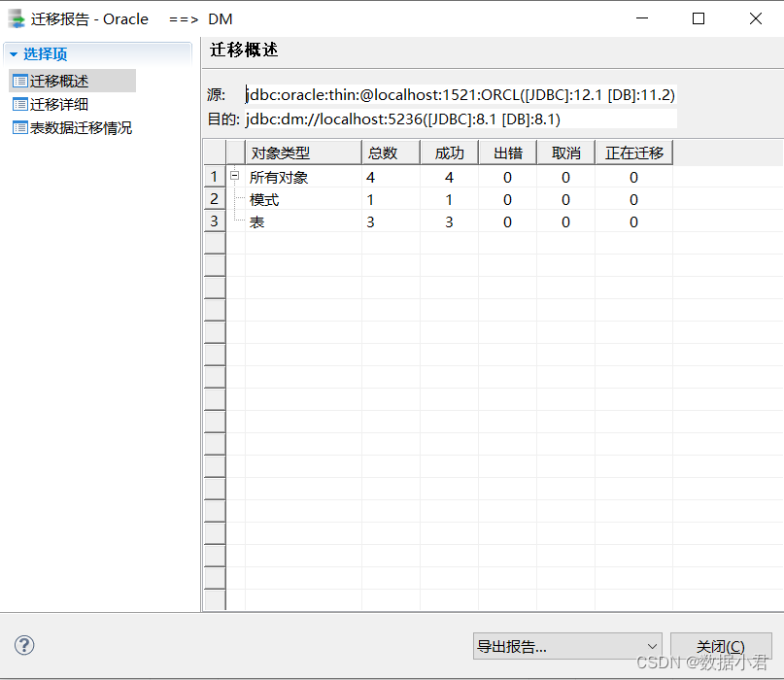
Task: Click the list icon beside 迁移详细
Action: coord(20,104)
